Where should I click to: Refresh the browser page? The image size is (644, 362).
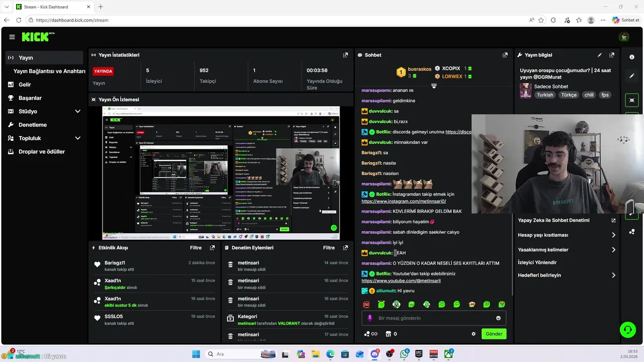[19, 20]
